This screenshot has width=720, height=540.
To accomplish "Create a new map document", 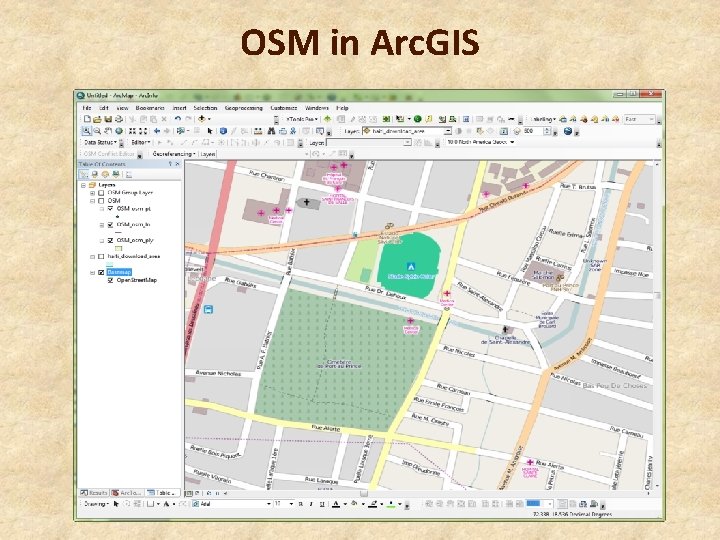I will (87, 119).
